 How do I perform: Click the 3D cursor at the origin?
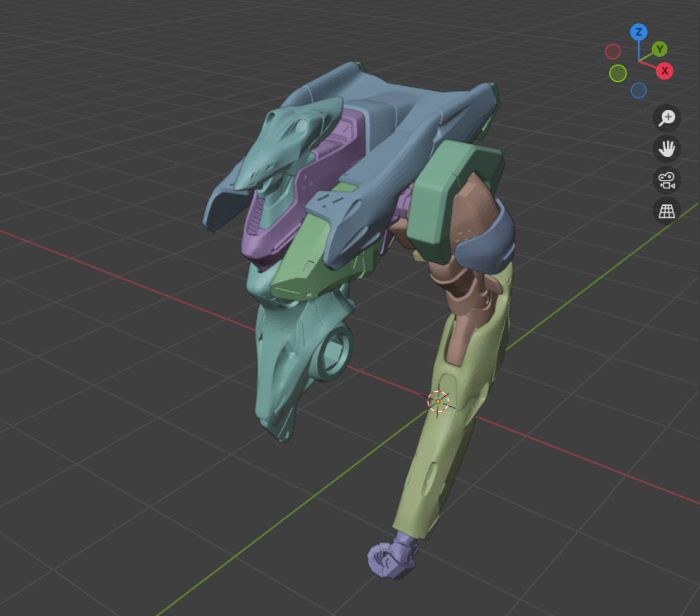click(438, 402)
